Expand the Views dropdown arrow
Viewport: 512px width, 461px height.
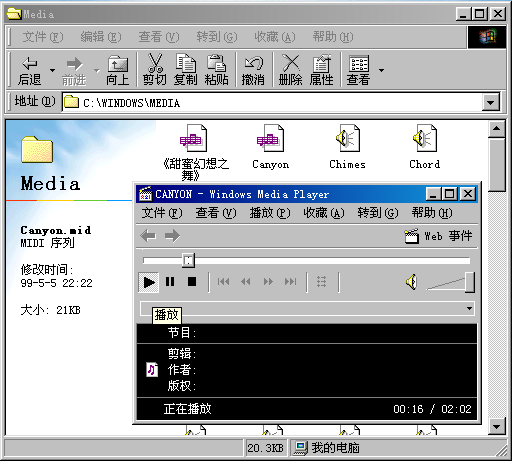click(x=381, y=70)
